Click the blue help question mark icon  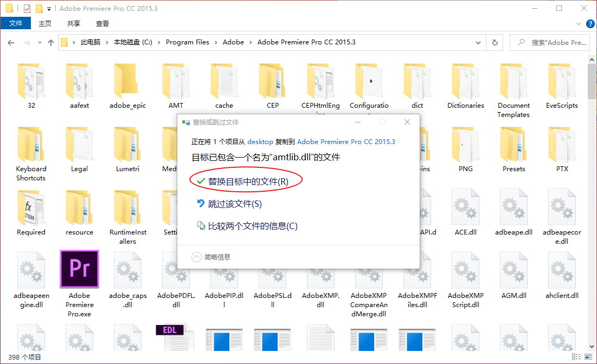[590, 24]
